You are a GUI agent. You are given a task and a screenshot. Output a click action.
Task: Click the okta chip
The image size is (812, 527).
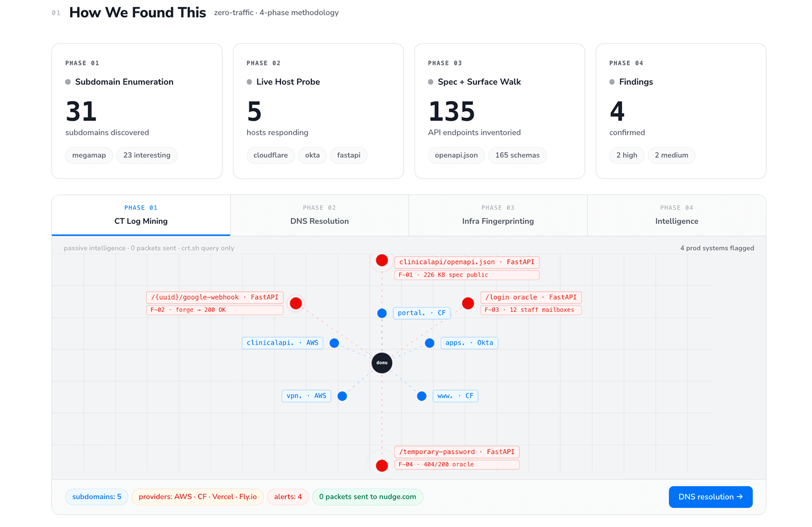point(312,156)
